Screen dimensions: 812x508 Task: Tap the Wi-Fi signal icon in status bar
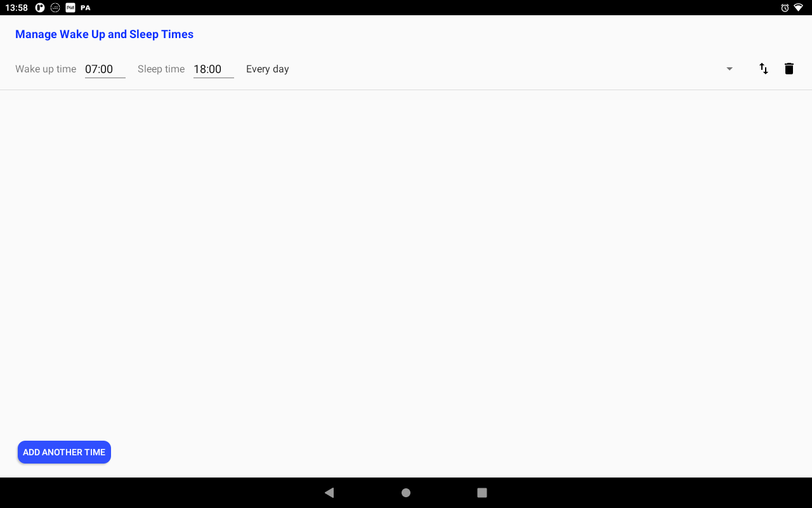coord(798,8)
